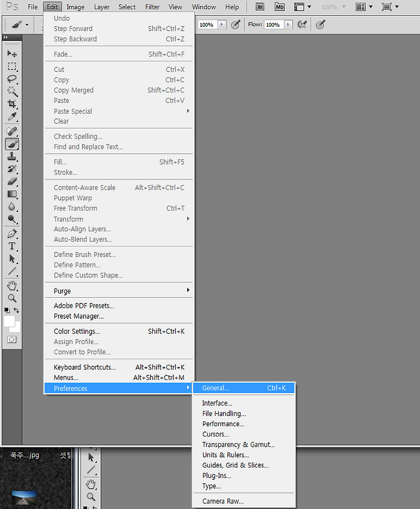The width and height of the screenshot is (420, 509).
Task: Select the Pen tool
Action: pos(12,233)
